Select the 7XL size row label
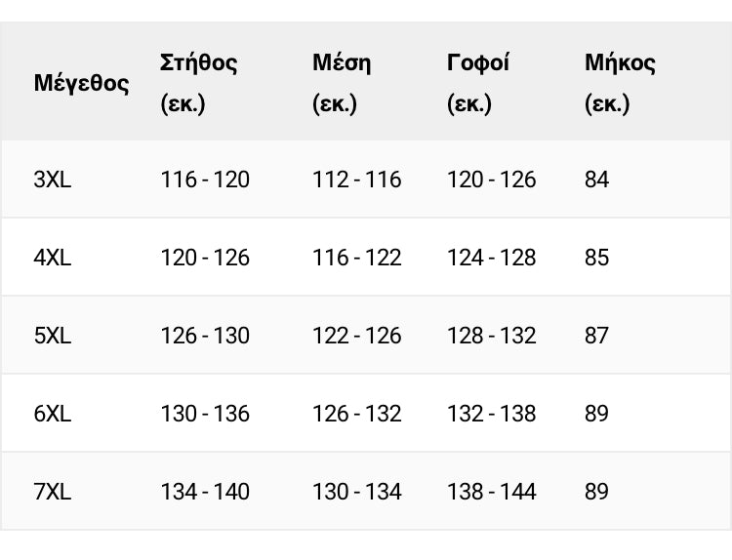 click(53, 491)
